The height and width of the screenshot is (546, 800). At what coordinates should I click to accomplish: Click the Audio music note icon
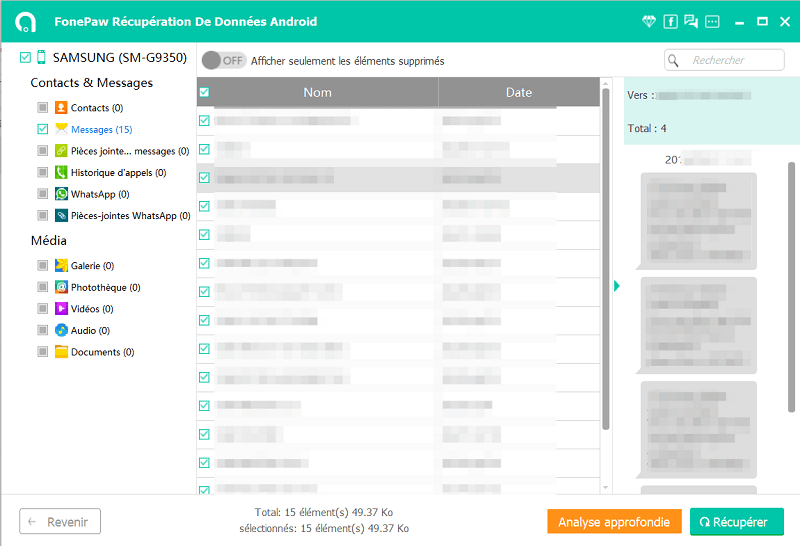pos(61,330)
